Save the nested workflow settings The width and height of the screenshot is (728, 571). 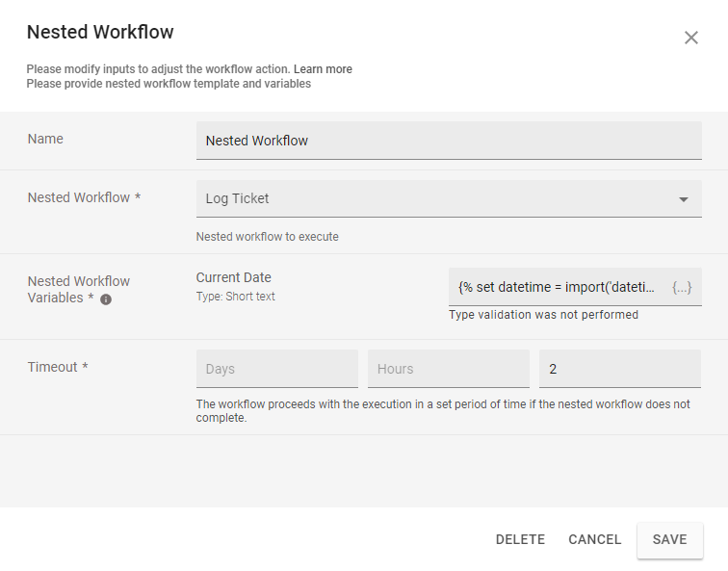point(669,539)
